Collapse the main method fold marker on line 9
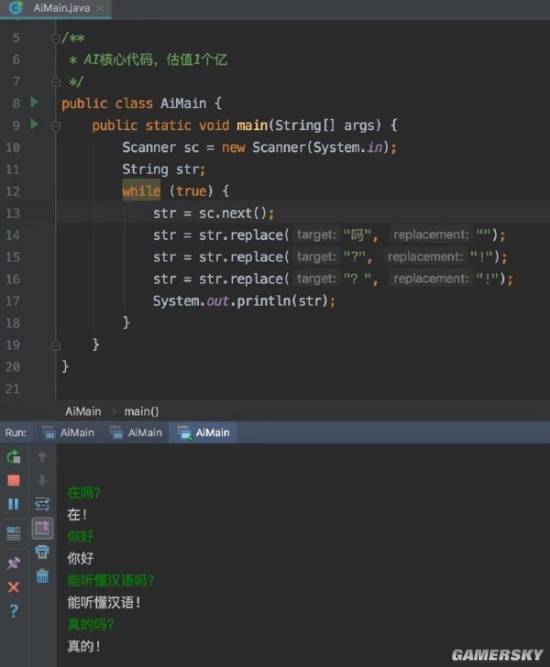This screenshot has width=550, height=667. (56, 125)
